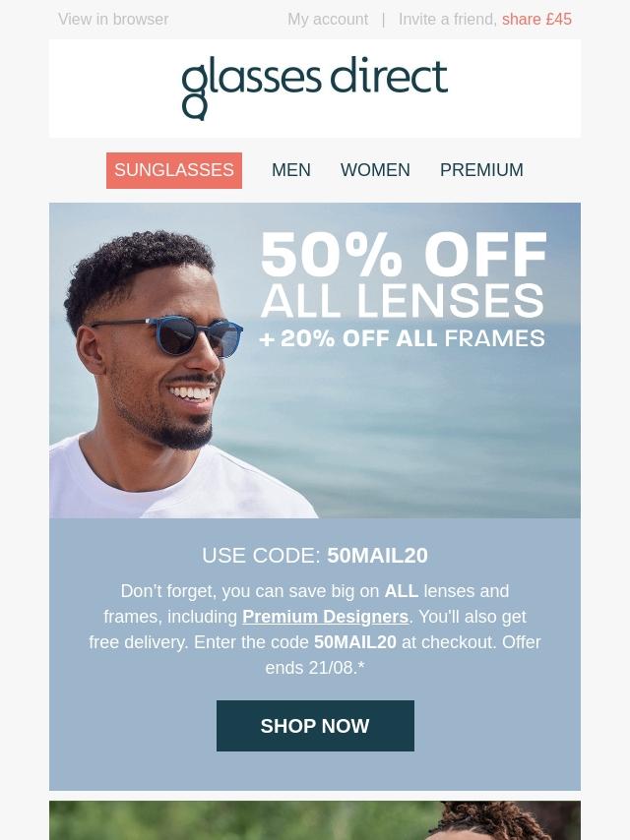Image resolution: width=630 pixels, height=840 pixels.
Task: Click the Glasses Direct logo
Action: coord(315,89)
